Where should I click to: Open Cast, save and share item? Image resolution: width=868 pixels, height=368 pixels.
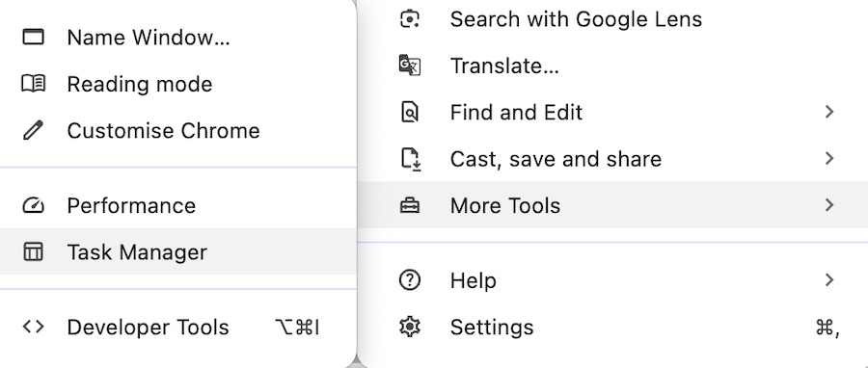click(612, 159)
